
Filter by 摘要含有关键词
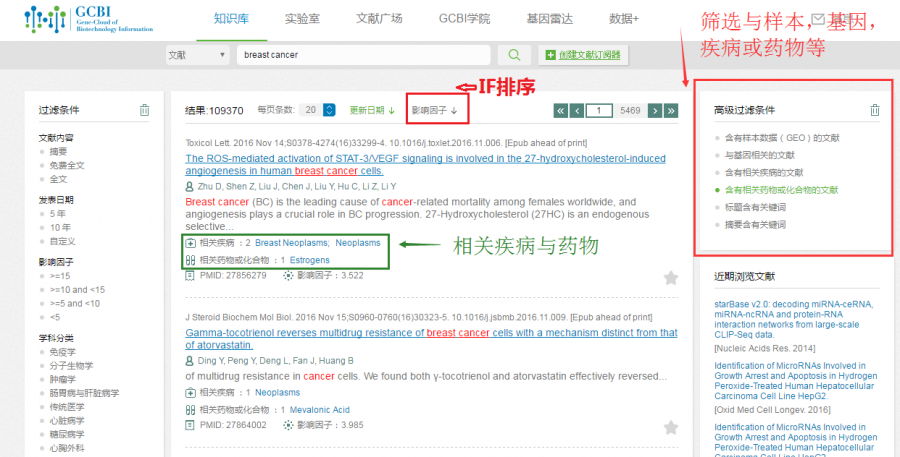click(x=755, y=224)
